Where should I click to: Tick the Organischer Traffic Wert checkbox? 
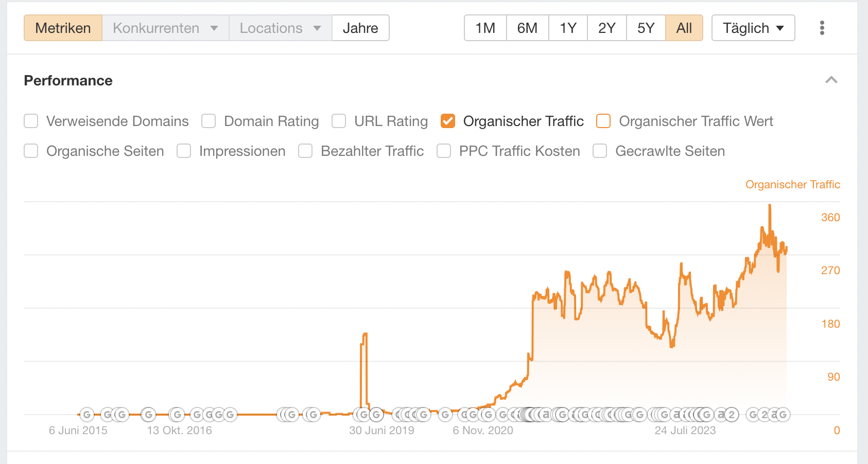603,121
